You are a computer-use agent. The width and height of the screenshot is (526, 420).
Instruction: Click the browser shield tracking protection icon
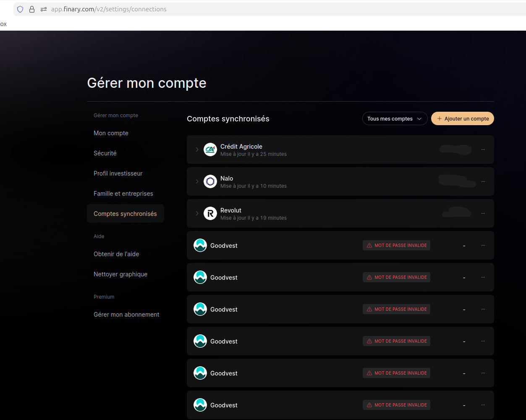[x=20, y=9]
